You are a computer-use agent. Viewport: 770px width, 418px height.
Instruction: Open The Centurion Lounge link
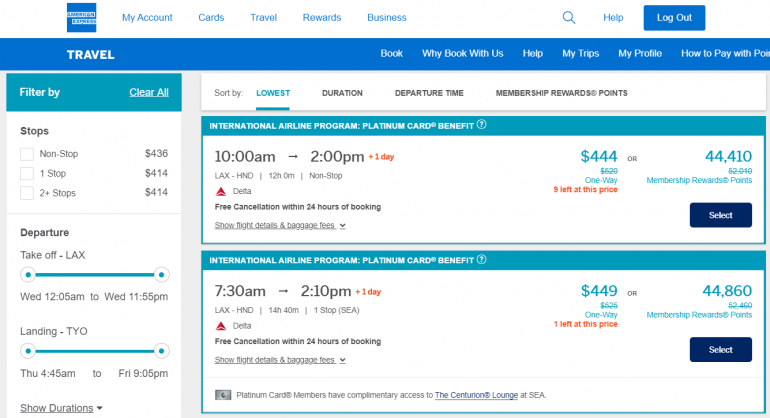pyautogui.click(x=476, y=395)
